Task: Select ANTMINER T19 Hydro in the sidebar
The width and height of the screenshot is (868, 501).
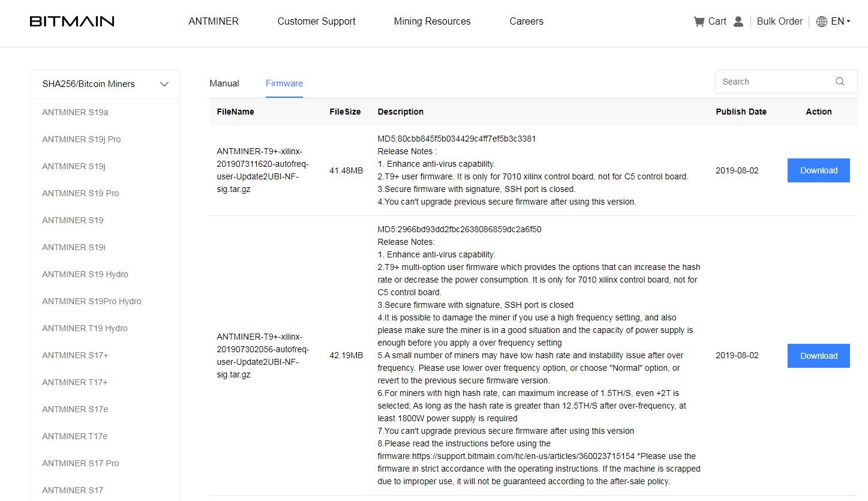Action: point(84,328)
